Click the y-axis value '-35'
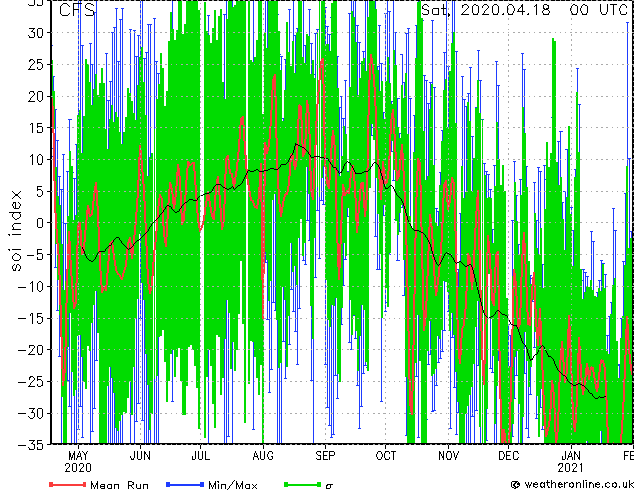 tap(31, 445)
